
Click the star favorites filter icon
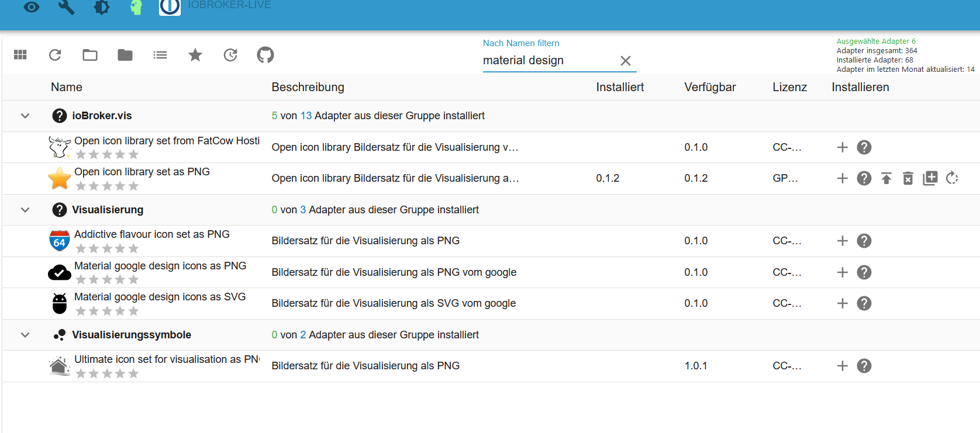195,55
